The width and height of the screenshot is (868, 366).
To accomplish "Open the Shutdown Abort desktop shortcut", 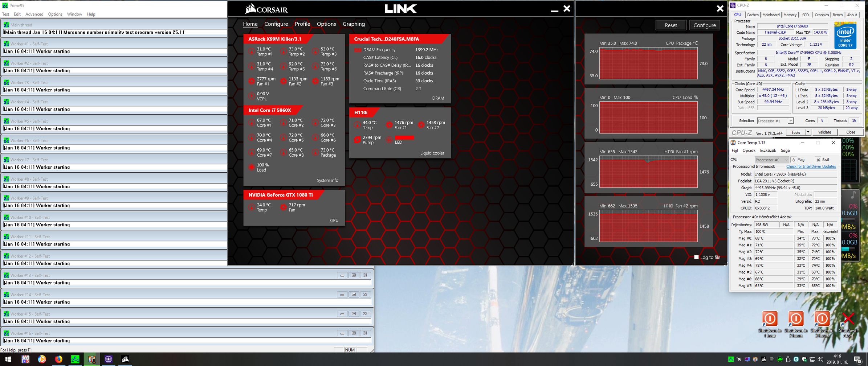I will tap(848, 324).
